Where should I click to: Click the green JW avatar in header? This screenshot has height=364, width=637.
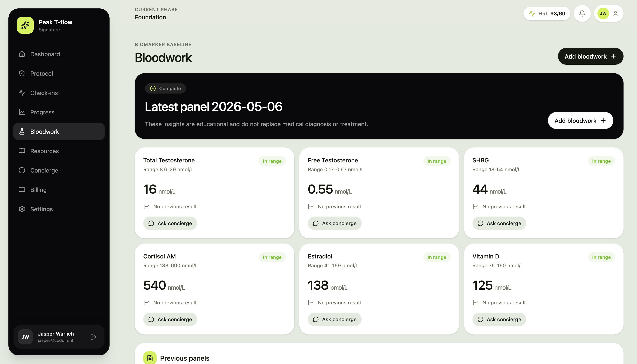pyautogui.click(x=603, y=13)
